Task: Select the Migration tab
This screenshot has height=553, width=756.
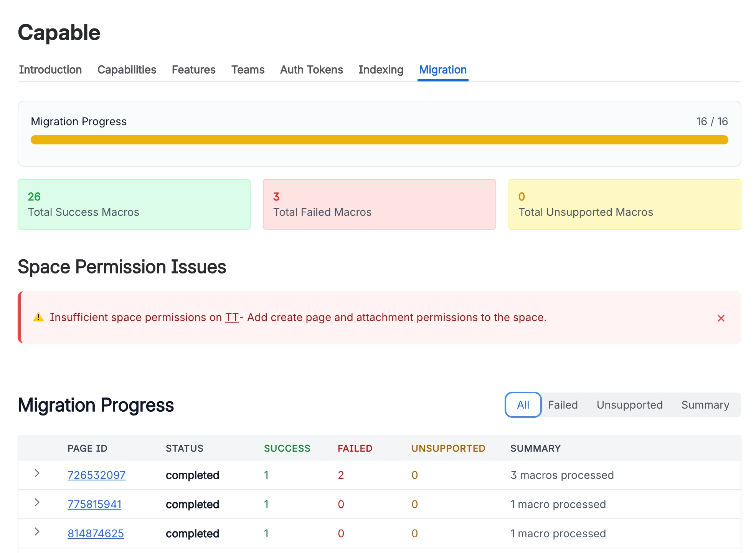Action: (x=442, y=70)
